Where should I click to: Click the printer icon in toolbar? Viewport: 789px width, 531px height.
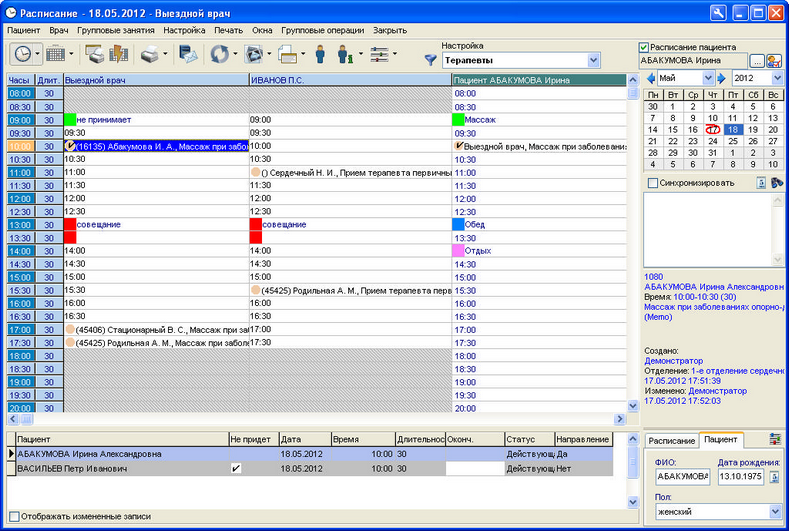coord(150,54)
